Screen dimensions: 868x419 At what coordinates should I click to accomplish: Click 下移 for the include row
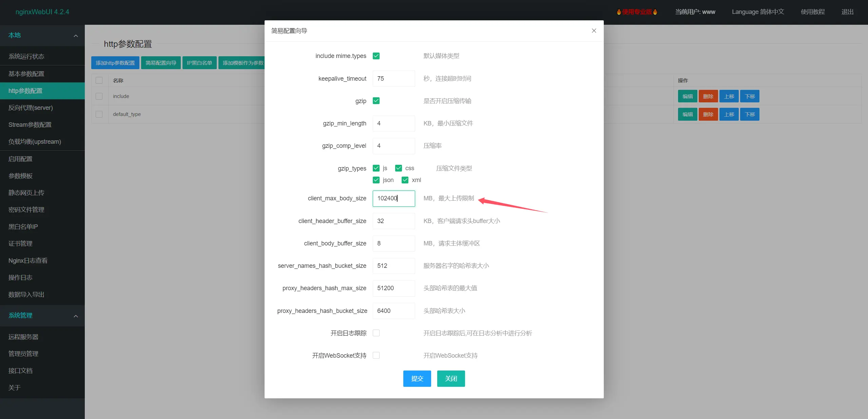click(749, 96)
